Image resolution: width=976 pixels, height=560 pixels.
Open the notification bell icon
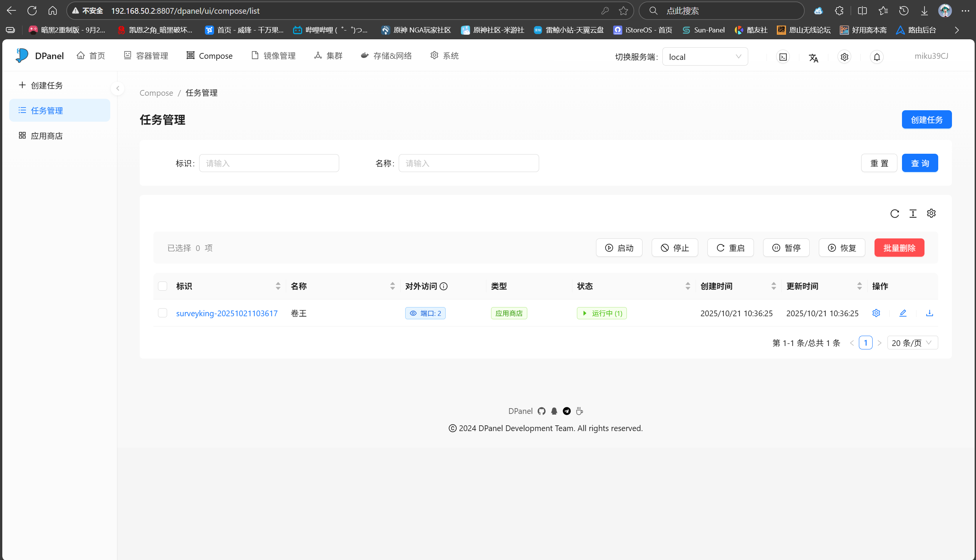[877, 57]
